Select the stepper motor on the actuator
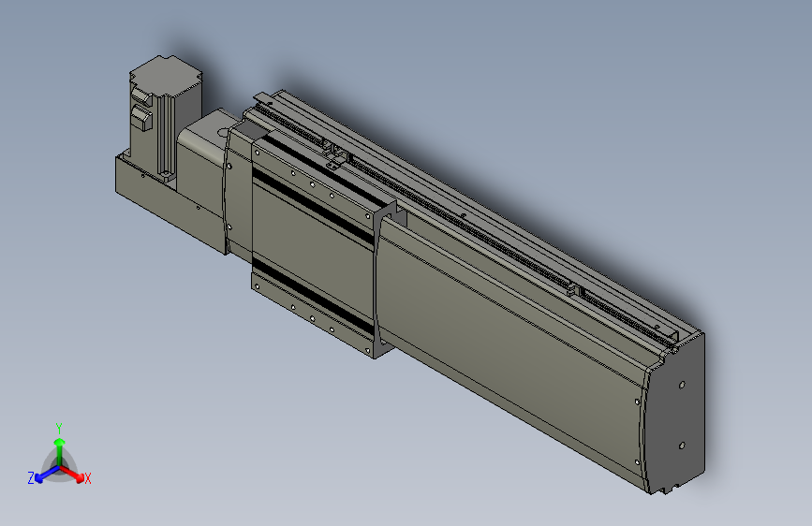 [165, 117]
